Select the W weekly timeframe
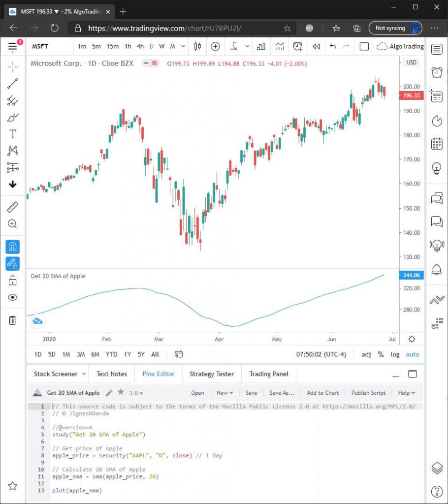The height and width of the screenshot is (504, 448). tap(162, 47)
